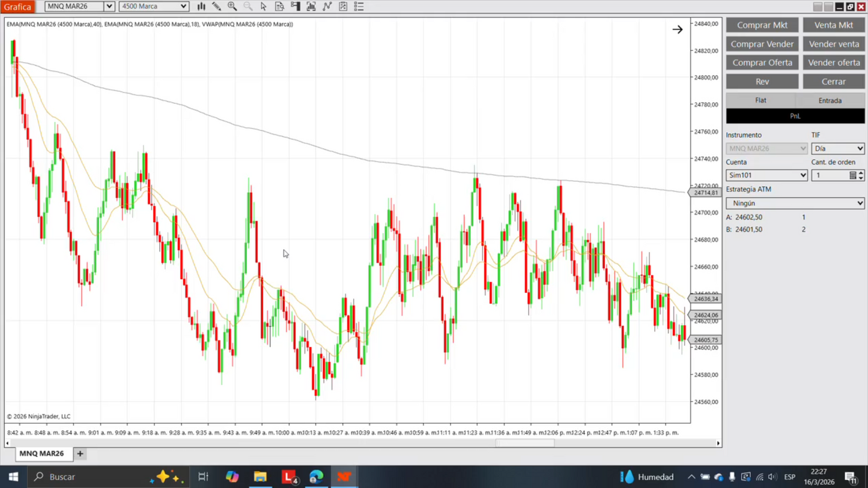The width and height of the screenshot is (868, 488).
Task: Open the Windows Start menu
Action: coord(13,477)
